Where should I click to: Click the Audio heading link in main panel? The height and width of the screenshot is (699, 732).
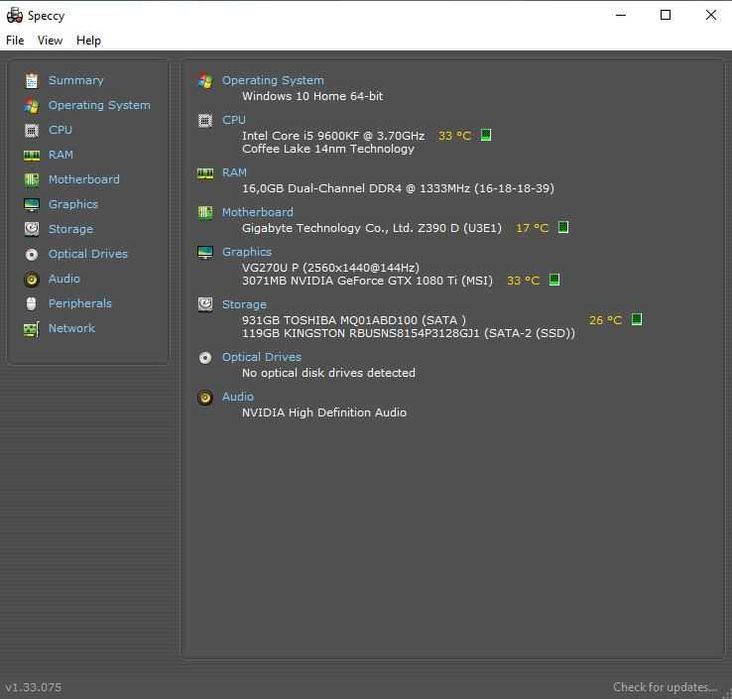click(238, 397)
